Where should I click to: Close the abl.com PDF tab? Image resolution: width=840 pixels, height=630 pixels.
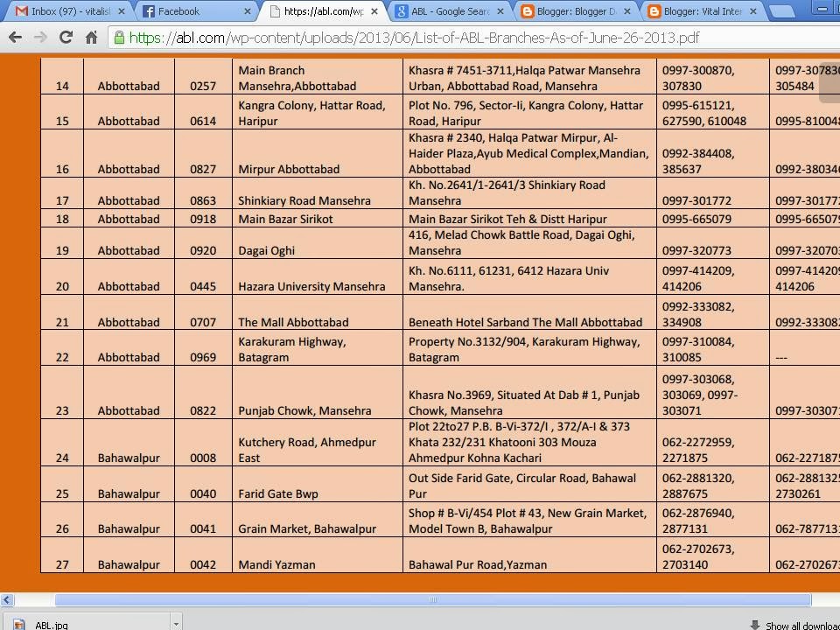374,11
